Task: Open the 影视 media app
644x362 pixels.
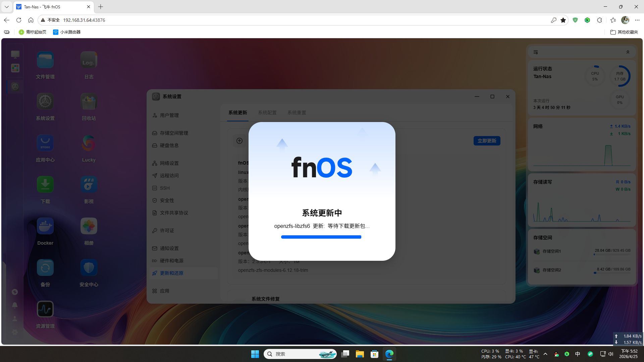Action: (x=89, y=185)
